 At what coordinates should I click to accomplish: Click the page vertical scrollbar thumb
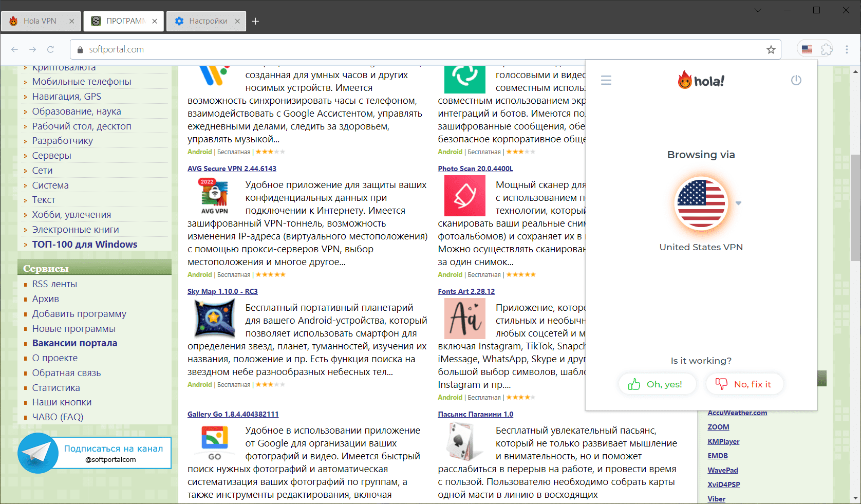(x=855, y=208)
